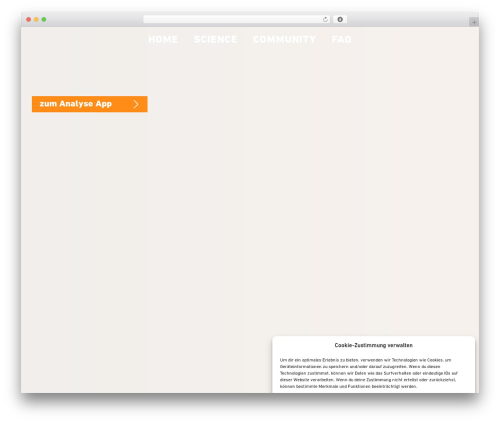Screen dimensions: 500x423
Task: Minimize the window with the yellow button
Action: [36, 19]
